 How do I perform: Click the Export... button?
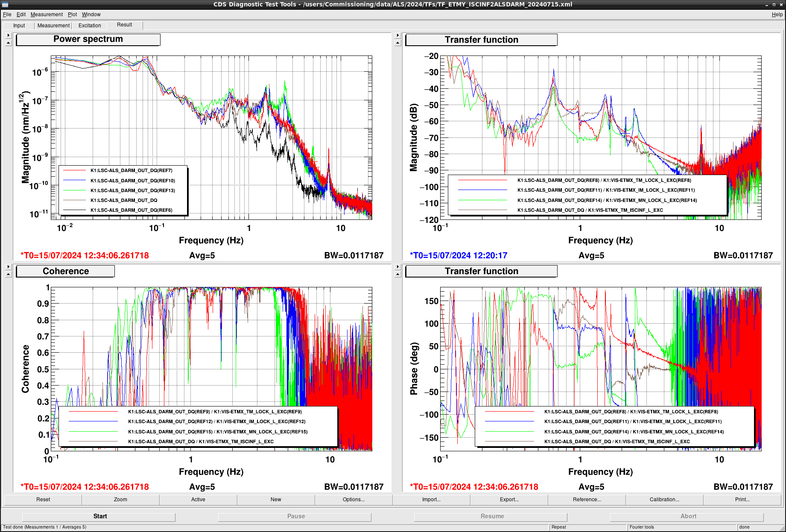(x=509, y=500)
